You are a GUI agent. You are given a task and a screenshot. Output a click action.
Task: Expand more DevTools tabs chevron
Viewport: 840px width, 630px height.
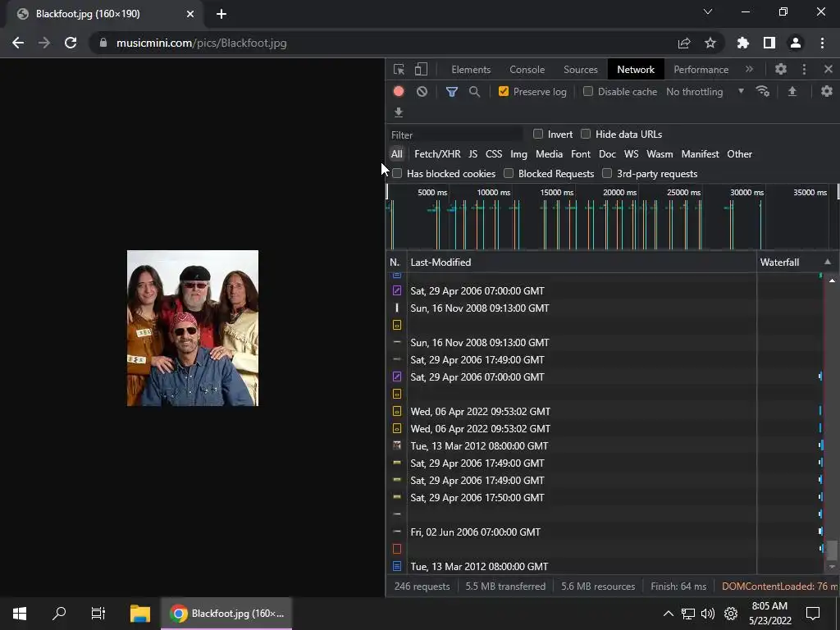point(749,70)
